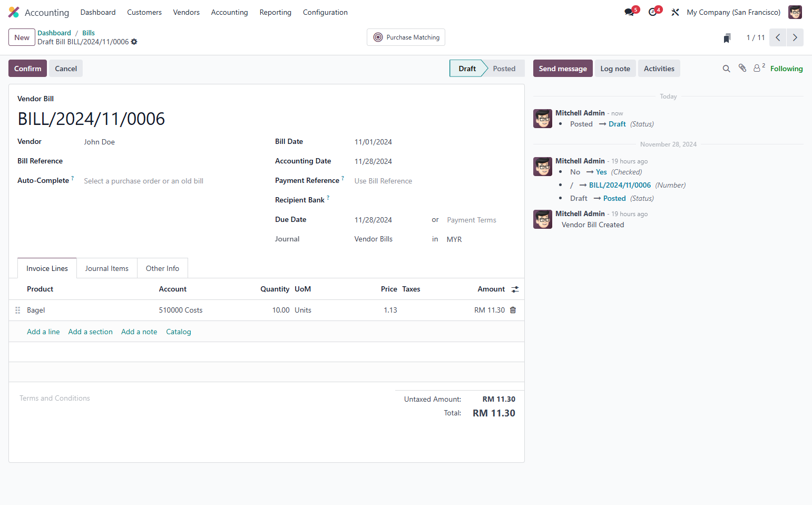Screen dimensions: 812x505
Task: Click the Activities button
Action: point(659,69)
